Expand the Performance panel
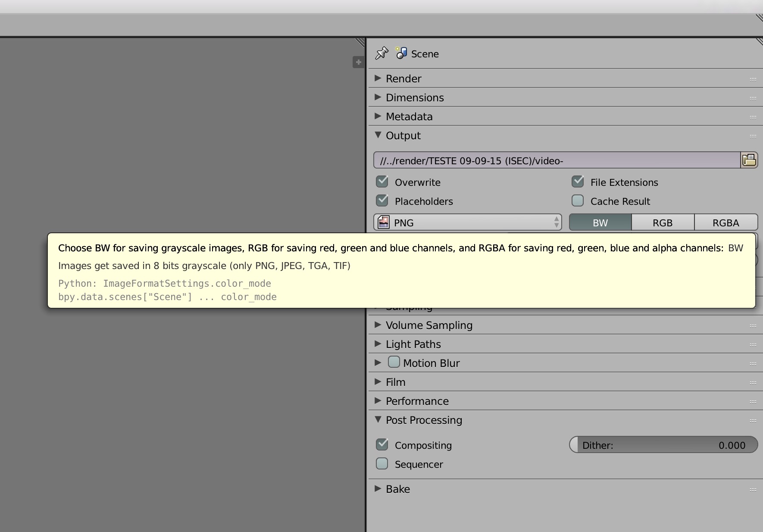 (378, 401)
